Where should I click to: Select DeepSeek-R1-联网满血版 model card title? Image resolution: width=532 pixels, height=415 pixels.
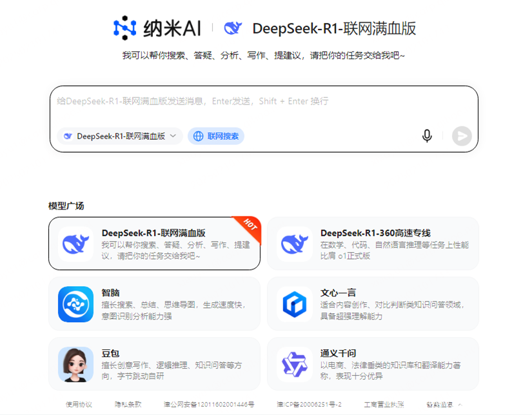tap(153, 233)
